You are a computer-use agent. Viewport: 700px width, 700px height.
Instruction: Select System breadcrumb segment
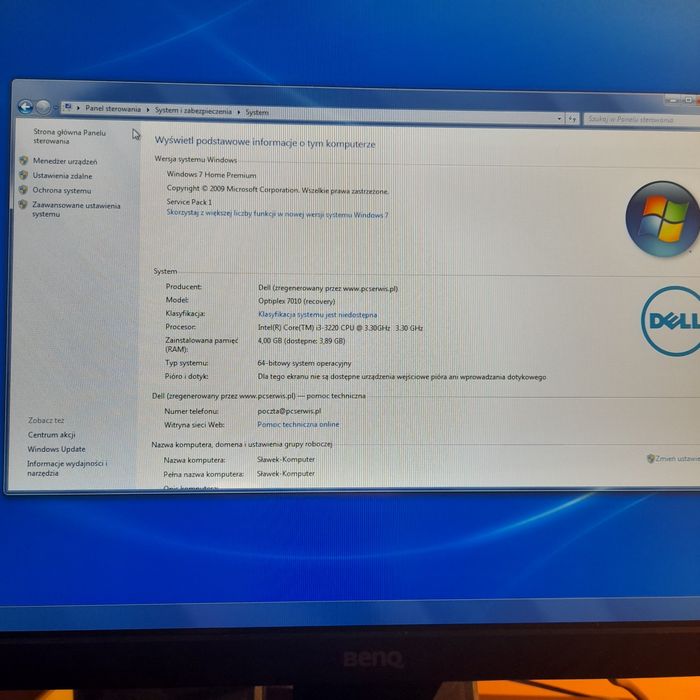click(257, 112)
